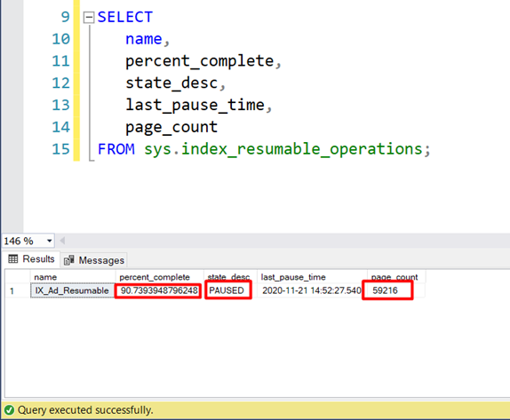Click line number 15 in the gutter
The height and width of the screenshot is (420, 510).
(60, 149)
